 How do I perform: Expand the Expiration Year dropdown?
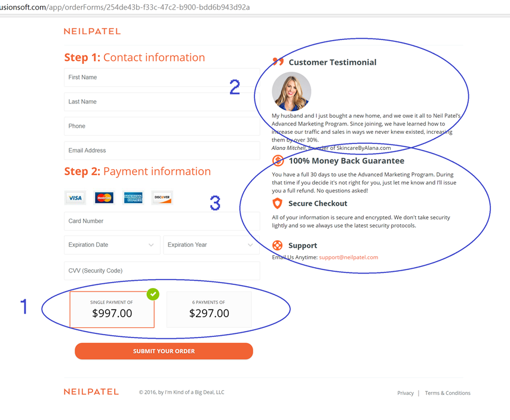[211, 245]
